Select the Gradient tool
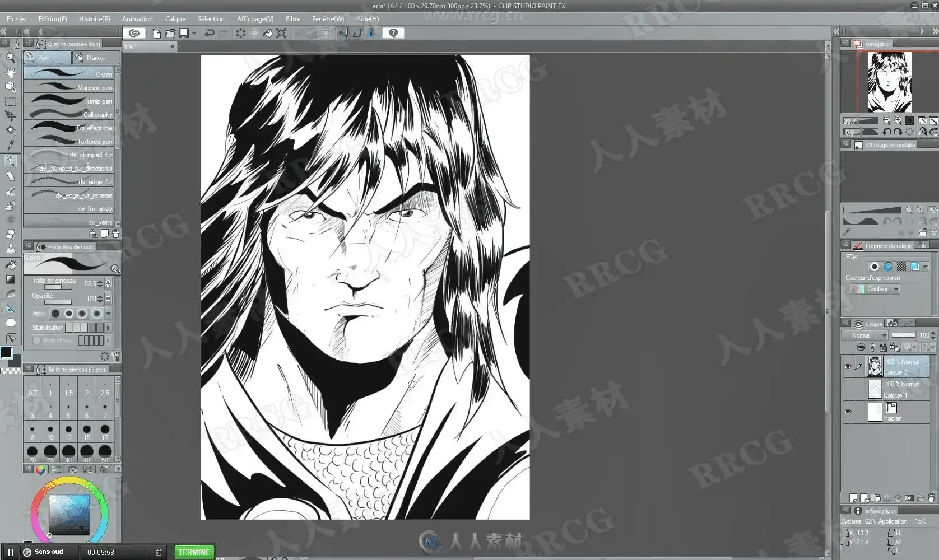The height and width of the screenshot is (560, 939). (x=10, y=279)
